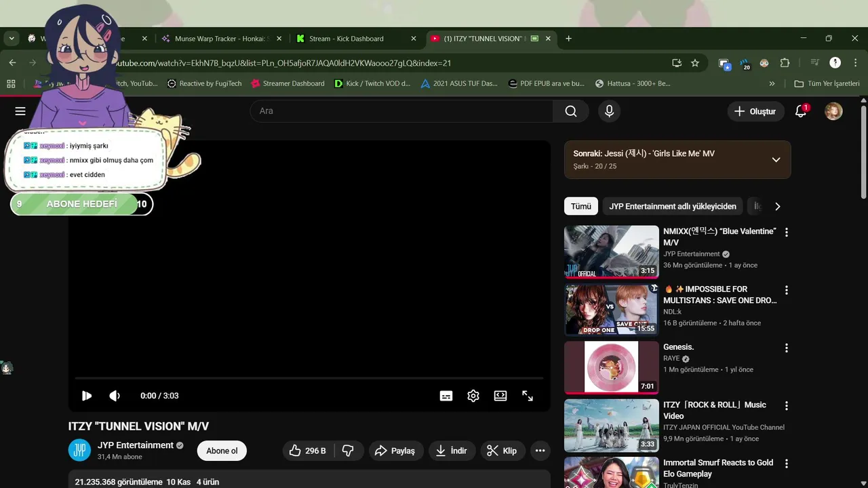Screen dimensions: 868x488
Task: Mute the video volume
Action: (115, 396)
